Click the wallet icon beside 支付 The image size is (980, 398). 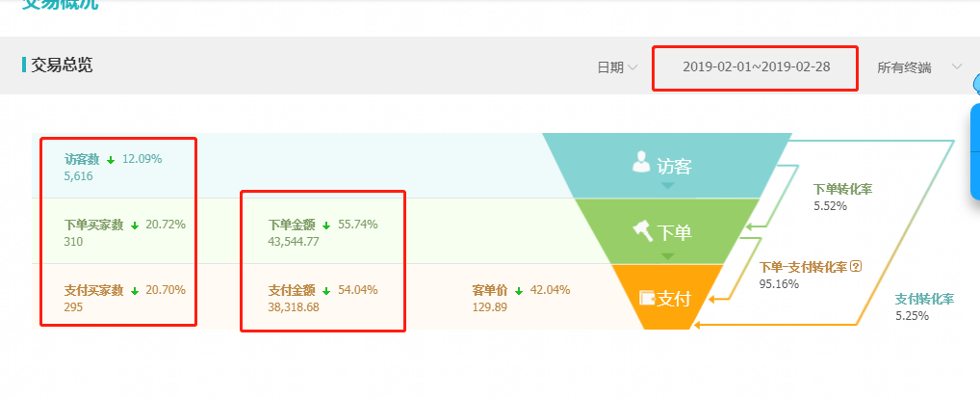pos(647,297)
